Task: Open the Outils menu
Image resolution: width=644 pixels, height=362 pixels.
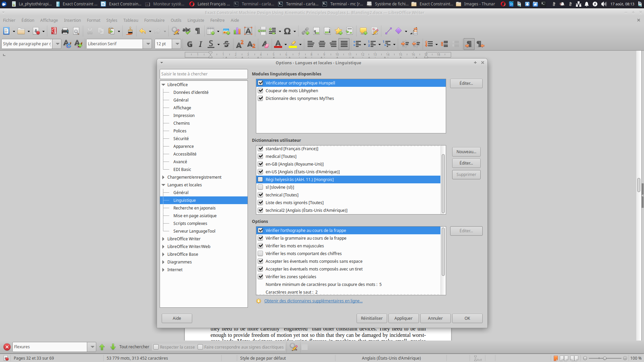Action: 176,20
